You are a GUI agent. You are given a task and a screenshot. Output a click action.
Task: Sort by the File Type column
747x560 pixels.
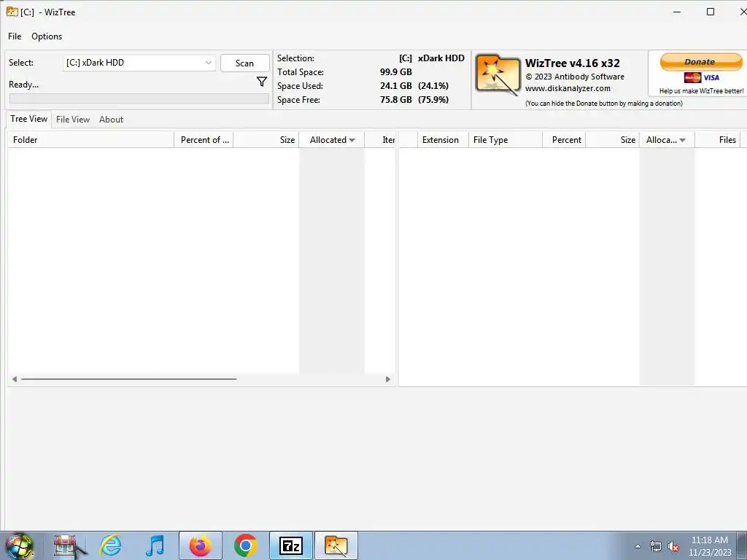(x=505, y=140)
